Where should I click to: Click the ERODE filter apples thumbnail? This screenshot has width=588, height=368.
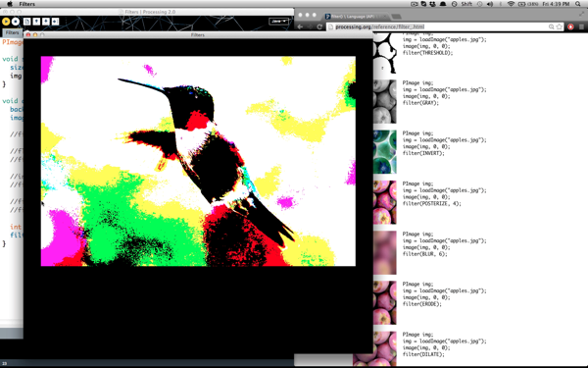[x=385, y=302]
